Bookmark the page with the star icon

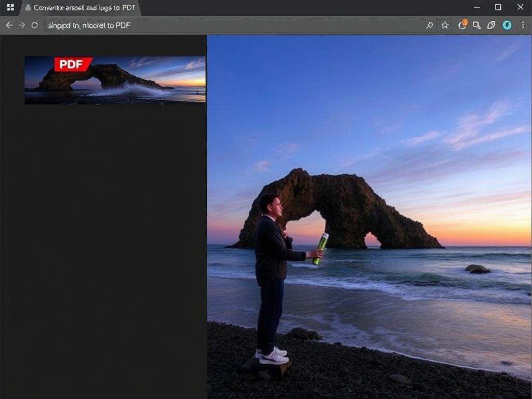(445, 25)
